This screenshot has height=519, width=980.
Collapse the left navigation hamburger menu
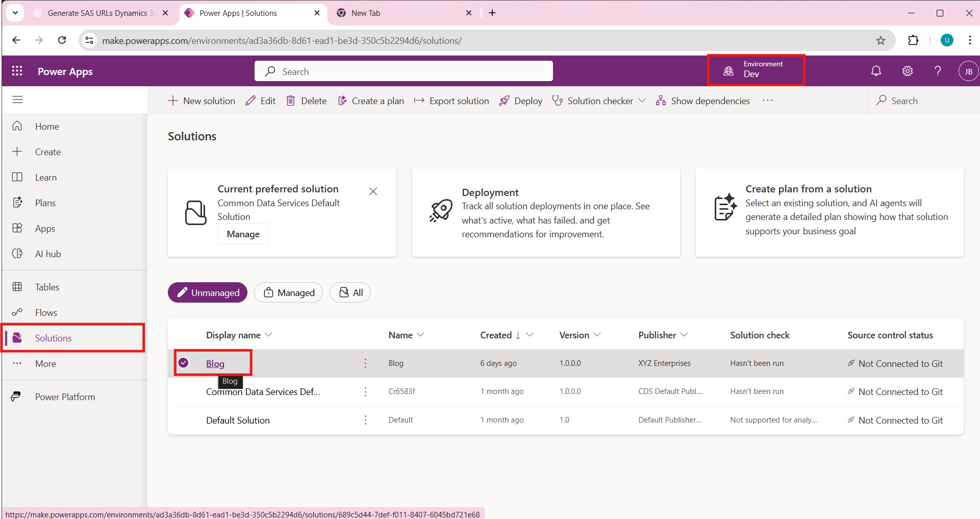click(18, 100)
